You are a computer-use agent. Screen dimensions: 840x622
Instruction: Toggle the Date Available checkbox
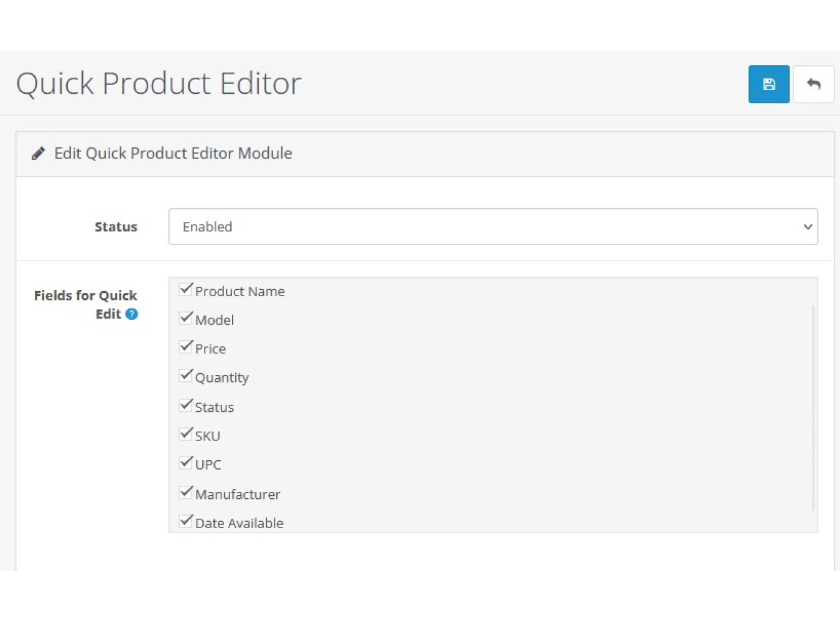(x=185, y=521)
